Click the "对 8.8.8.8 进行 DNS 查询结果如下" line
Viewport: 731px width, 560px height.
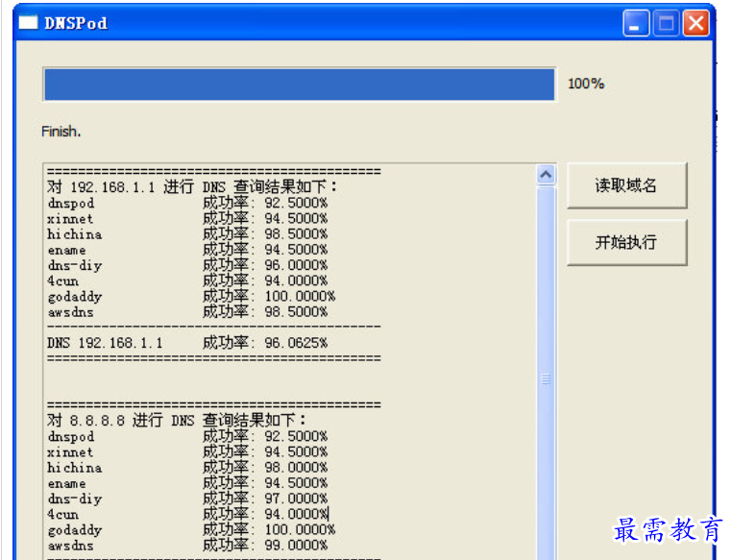176,421
